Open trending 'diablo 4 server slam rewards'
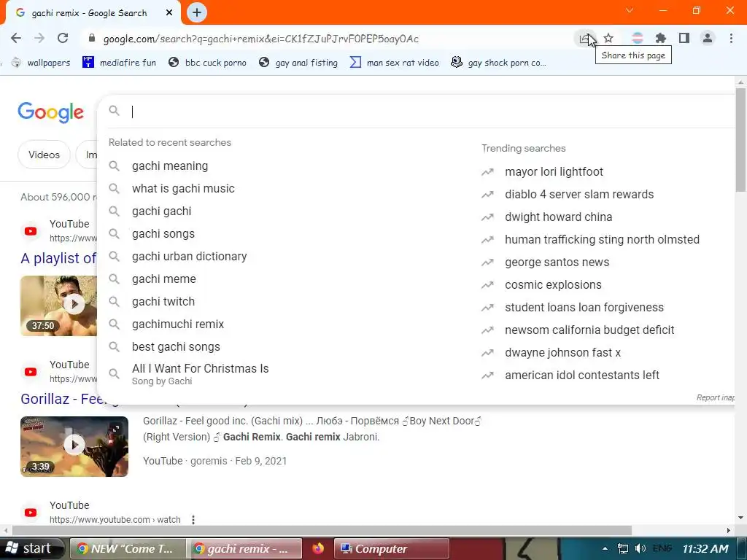The height and width of the screenshot is (560, 747). point(578,194)
